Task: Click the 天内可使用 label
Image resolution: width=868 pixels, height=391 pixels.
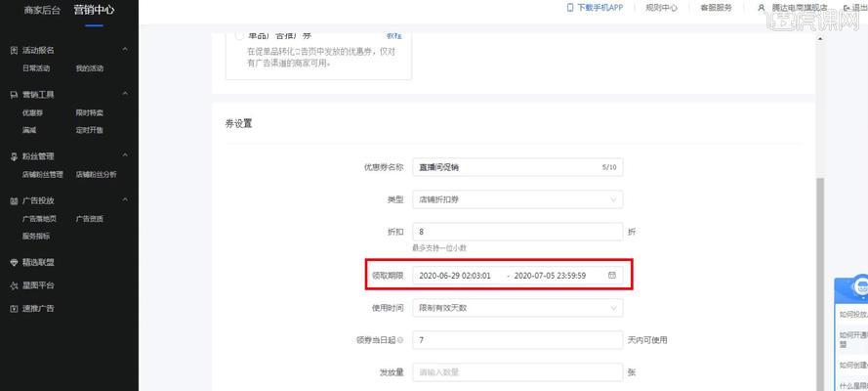Action: [x=647, y=340]
